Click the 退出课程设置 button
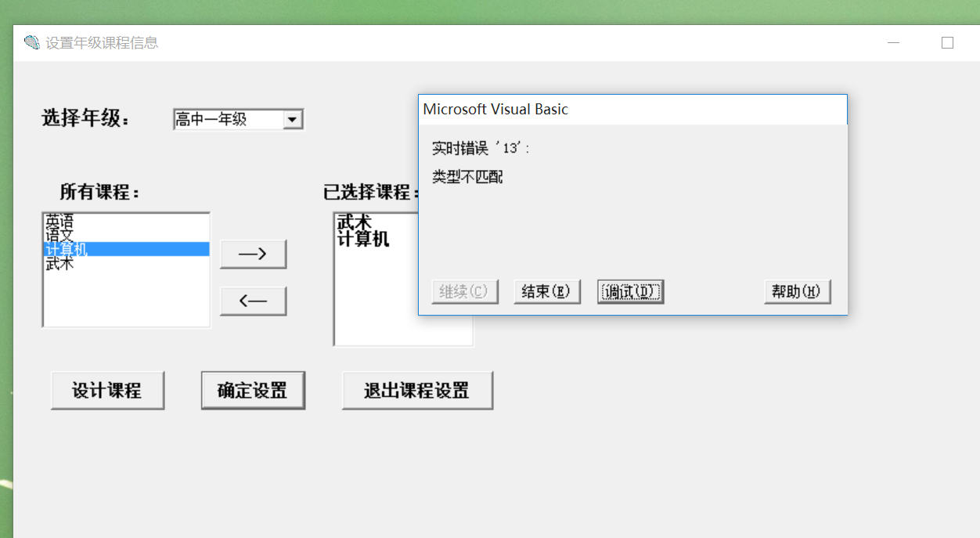The width and height of the screenshot is (980, 538). point(417,390)
